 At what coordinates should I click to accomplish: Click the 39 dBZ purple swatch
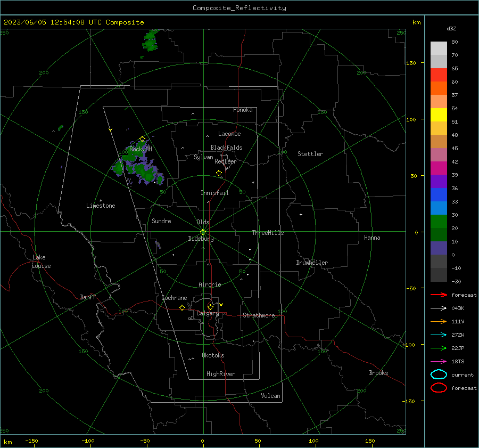439,181
